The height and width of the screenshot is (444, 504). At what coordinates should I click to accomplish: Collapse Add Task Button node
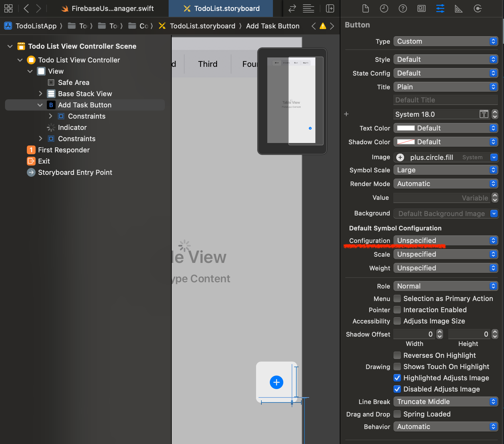[40, 105]
